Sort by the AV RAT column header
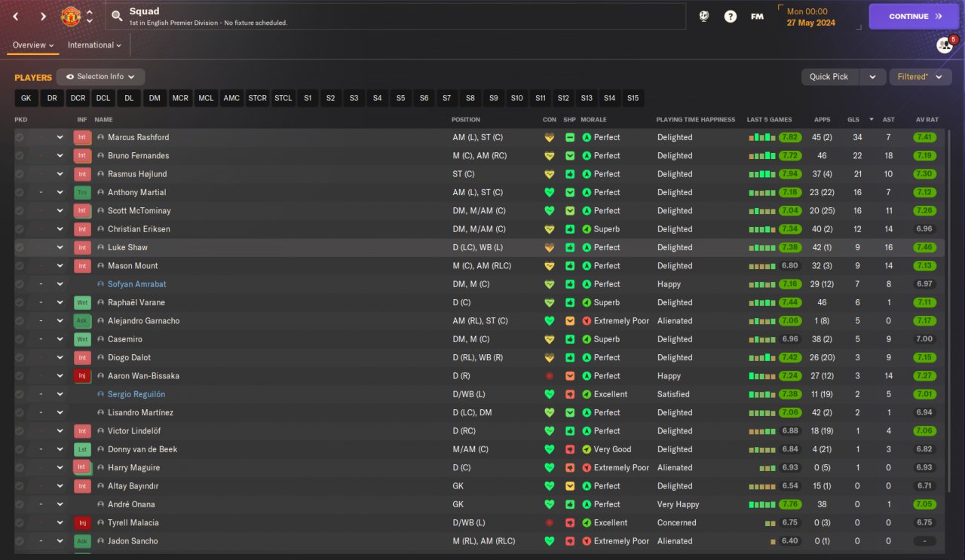Viewport: 965px width, 560px height. pyautogui.click(x=927, y=120)
